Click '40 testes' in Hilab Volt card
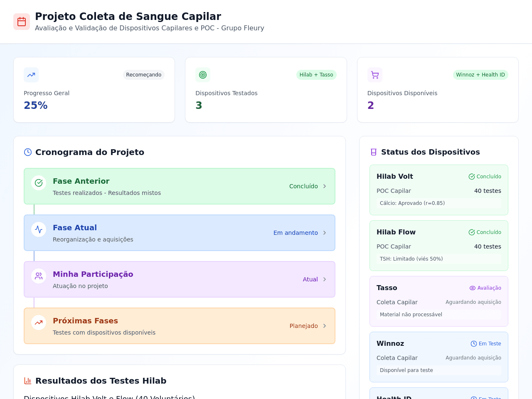532x399 pixels. point(488,191)
